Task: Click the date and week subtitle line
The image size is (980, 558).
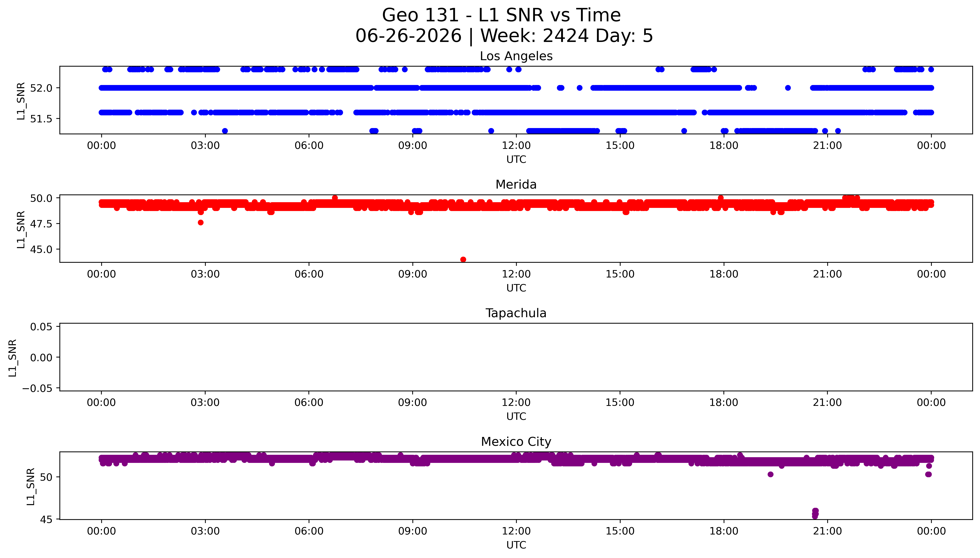Action: coord(504,36)
